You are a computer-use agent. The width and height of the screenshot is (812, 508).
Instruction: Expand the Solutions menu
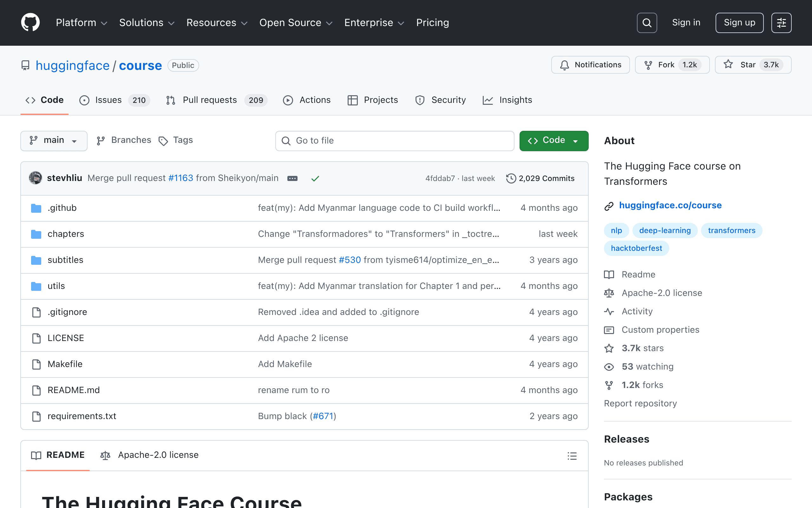point(147,23)
